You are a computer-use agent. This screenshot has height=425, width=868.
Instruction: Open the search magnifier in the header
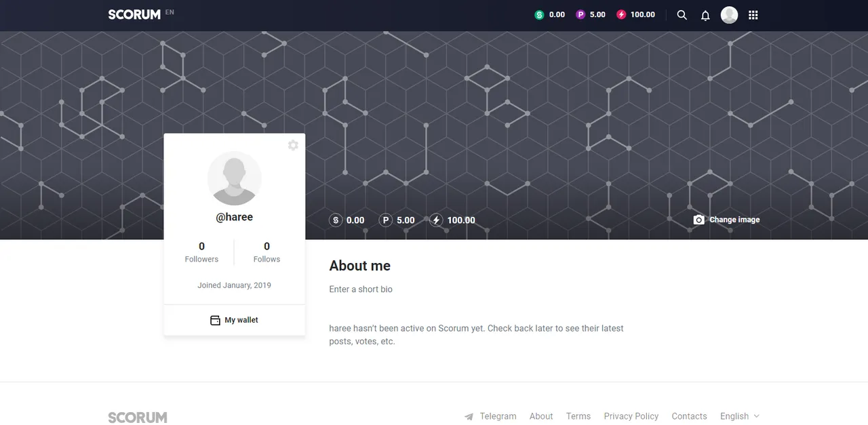(682, 15)
